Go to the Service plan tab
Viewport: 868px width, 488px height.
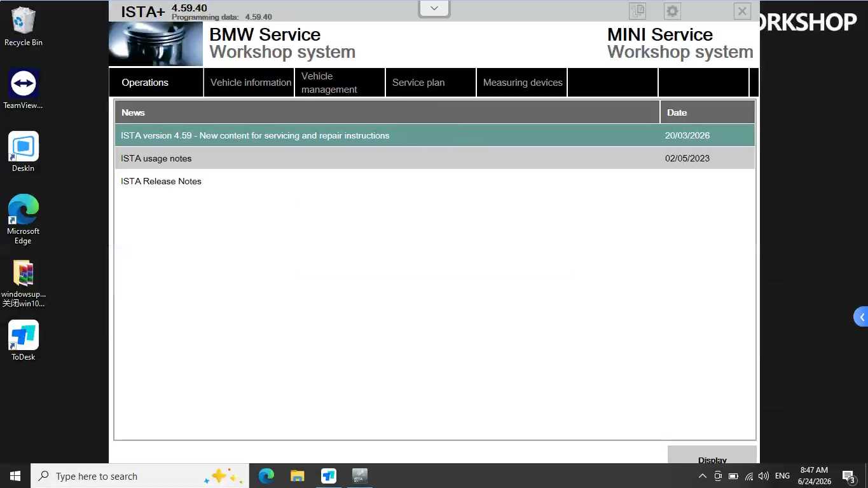[x=431, y=83]
